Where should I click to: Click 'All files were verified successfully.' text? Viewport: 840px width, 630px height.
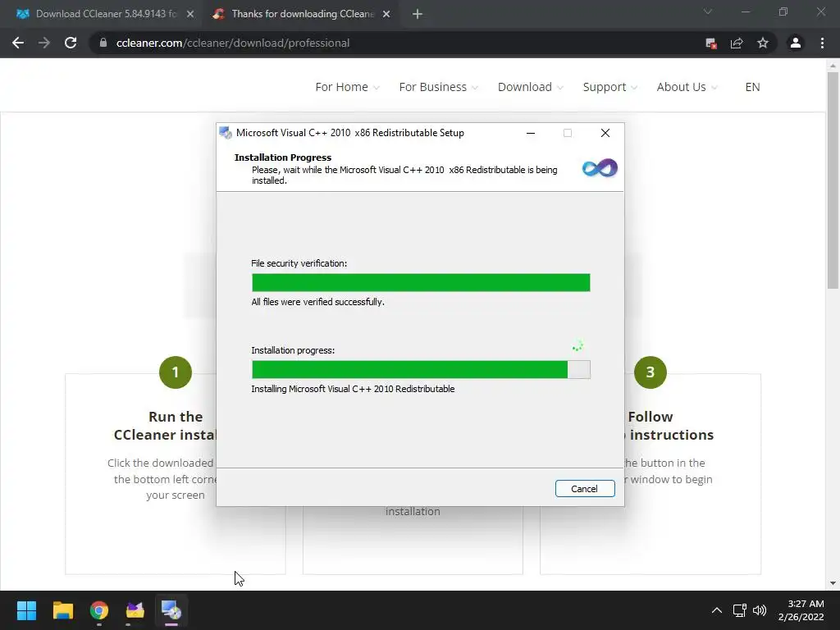click(317, 302)
